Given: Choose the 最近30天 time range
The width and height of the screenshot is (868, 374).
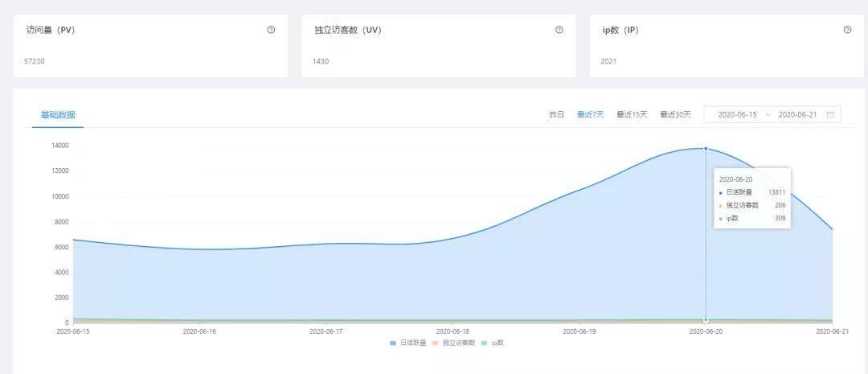Looking at the screenshot, I should pyautogui.click(x=675, y=115).
